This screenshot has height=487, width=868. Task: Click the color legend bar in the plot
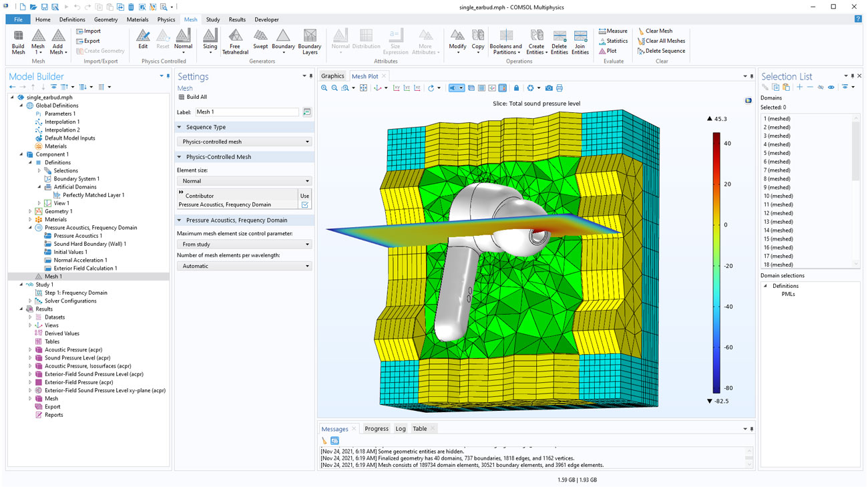coord(716,262)
